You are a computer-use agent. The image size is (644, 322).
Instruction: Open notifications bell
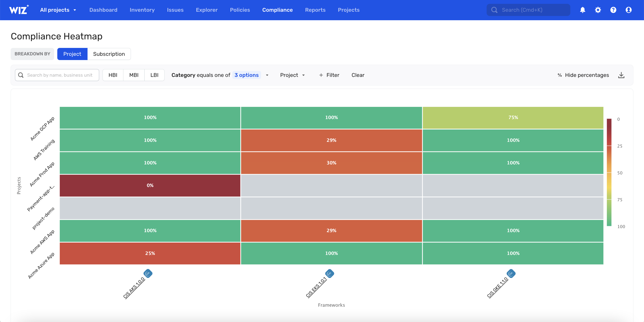point(582,10)
